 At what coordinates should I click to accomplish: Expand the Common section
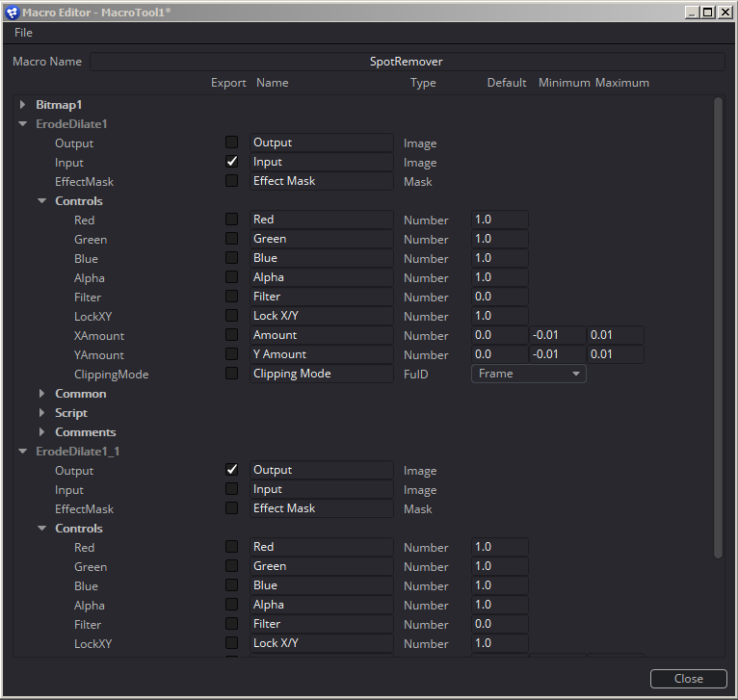point(42,394)
